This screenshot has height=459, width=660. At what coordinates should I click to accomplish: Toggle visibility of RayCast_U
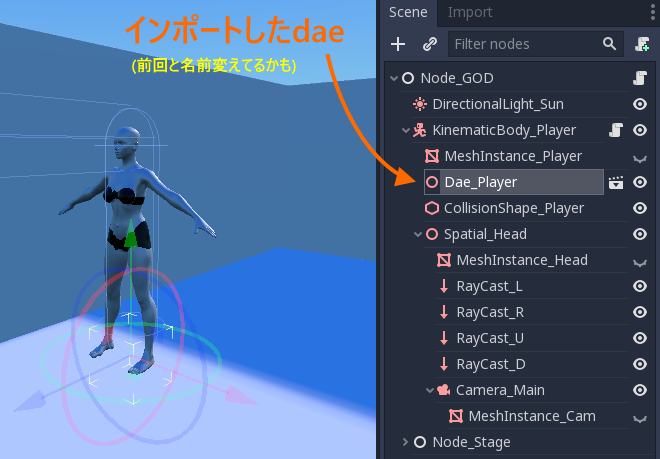(x=640, y=338)
